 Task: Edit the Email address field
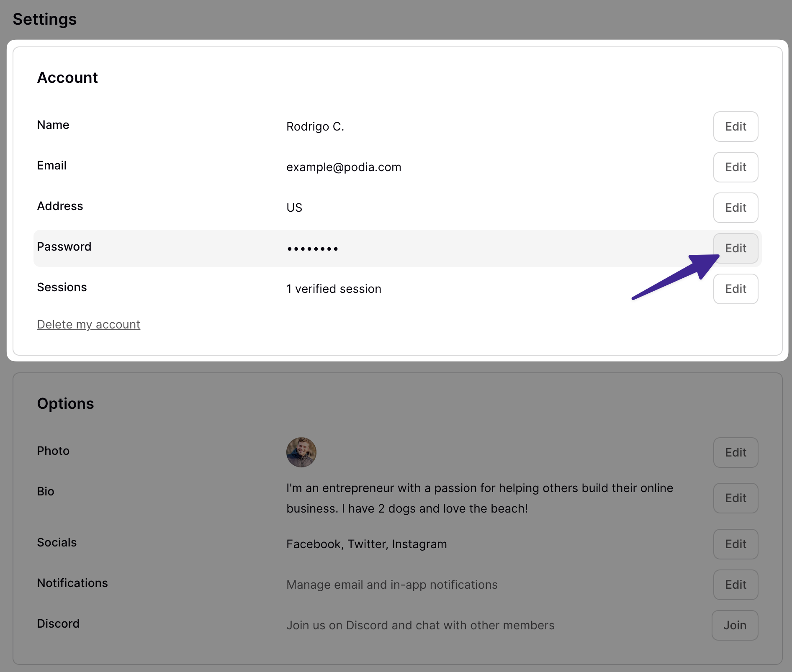(x=735, y=167)
